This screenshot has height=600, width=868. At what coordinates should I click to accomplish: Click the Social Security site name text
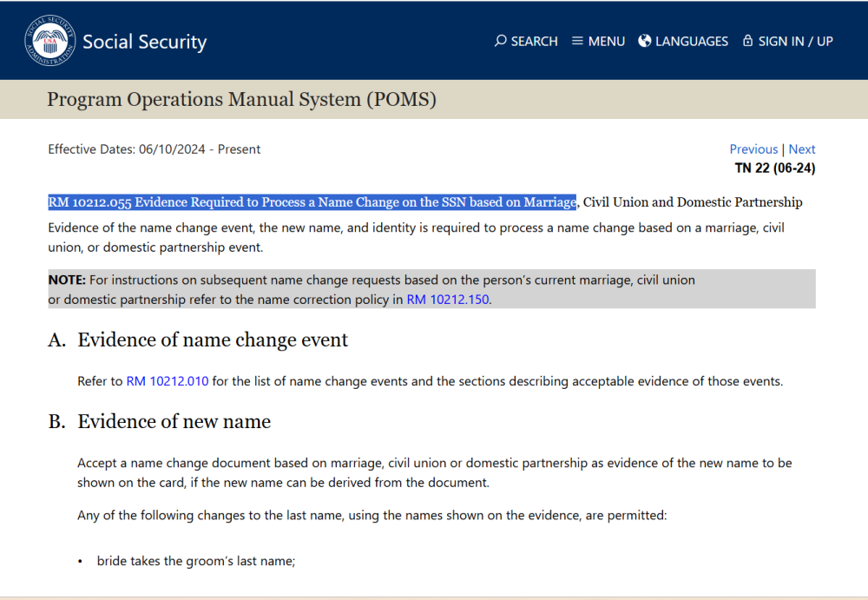tap(144, 42)
